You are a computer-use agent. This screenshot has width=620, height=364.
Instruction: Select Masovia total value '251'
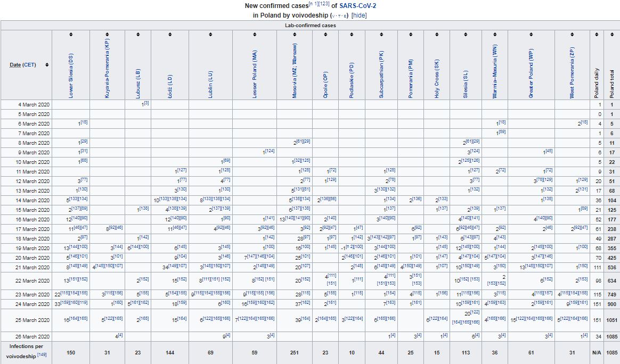(295, 352)
